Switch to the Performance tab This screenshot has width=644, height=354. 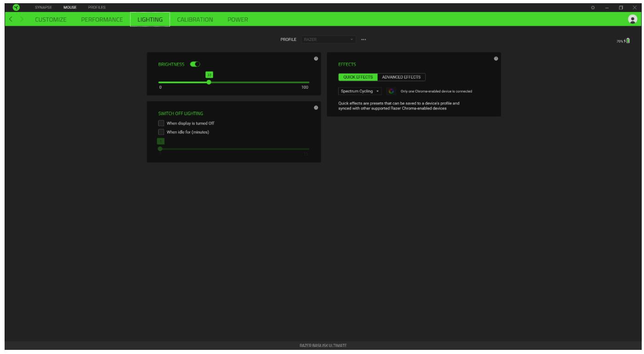(102, 20)
